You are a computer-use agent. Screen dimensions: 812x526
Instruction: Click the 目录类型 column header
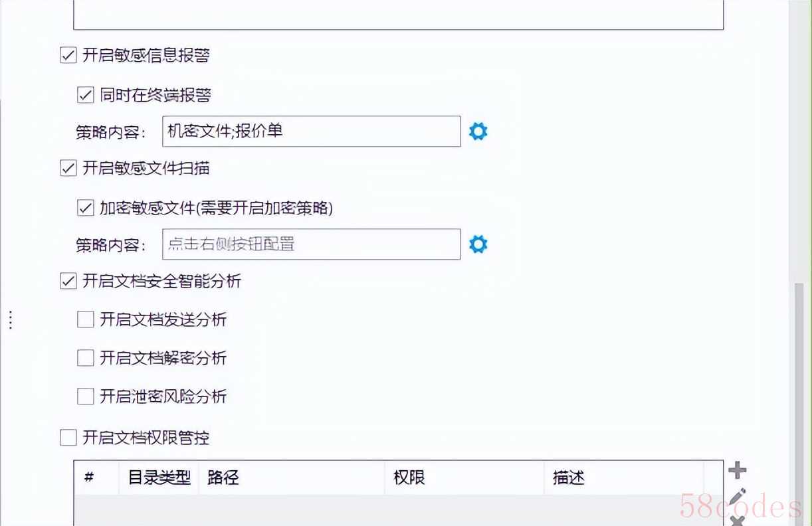[x=159, y=478]
